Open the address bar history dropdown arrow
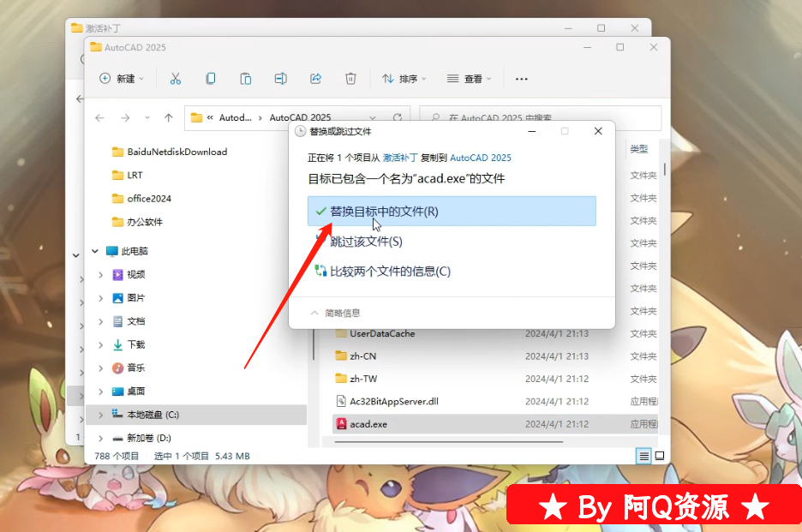 coord(373,117)
